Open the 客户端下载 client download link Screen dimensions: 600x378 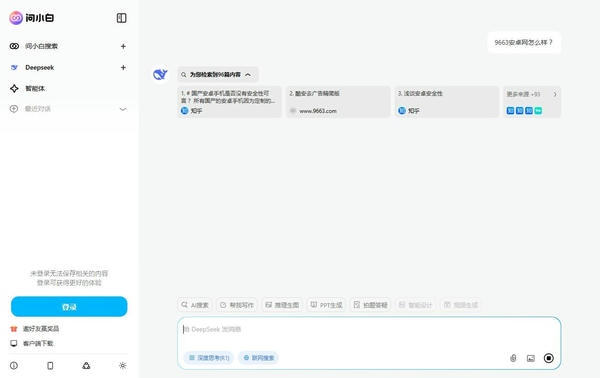[32, 343]
